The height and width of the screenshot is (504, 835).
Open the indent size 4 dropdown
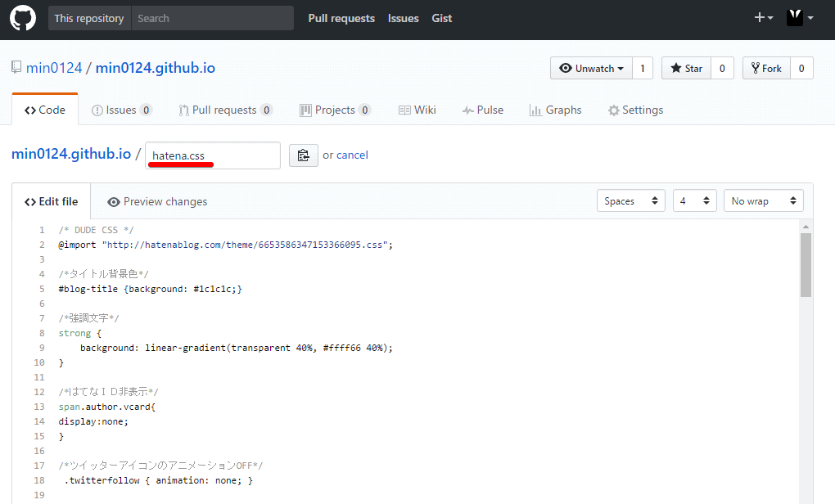point(694,200)
